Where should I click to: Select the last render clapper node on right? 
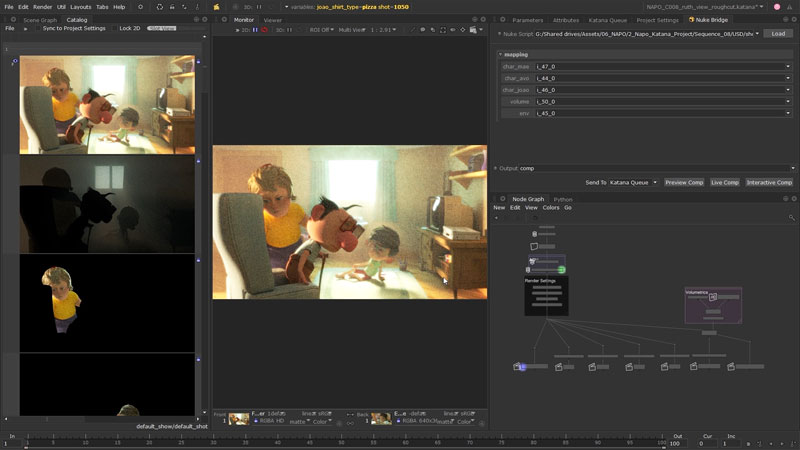pyautogui.click(x=746, y=367)
